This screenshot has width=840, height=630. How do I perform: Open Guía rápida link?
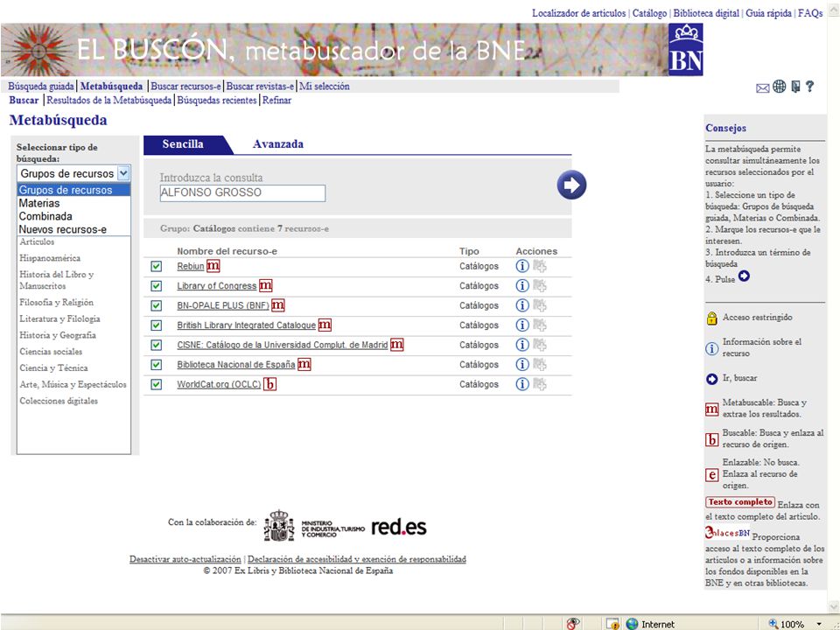point(769,13)
